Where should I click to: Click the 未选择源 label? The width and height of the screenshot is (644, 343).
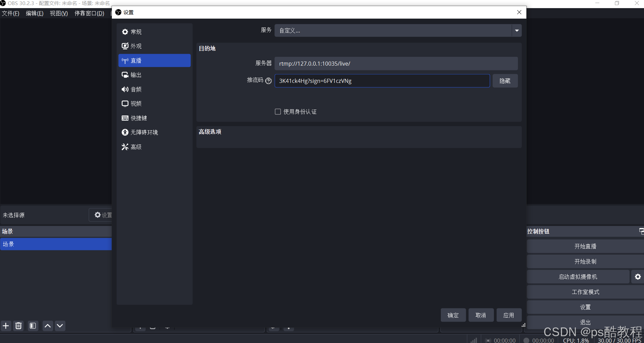tap(14, 215)
